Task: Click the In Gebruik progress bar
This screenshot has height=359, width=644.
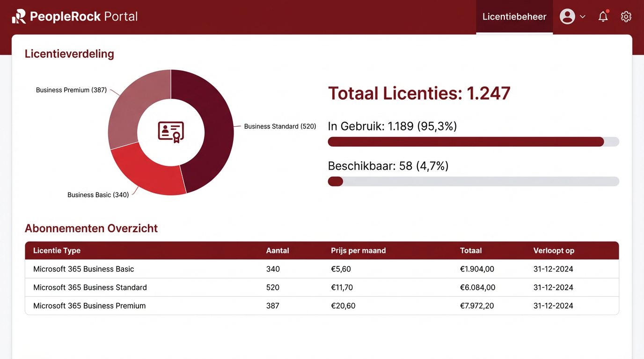Action: tap(473, 142)
